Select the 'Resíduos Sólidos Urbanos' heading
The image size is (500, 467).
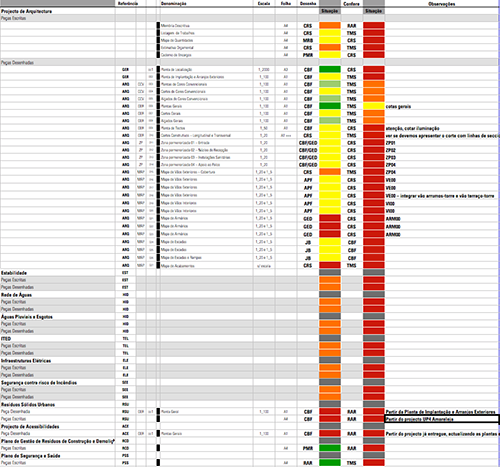click(28, 405)
